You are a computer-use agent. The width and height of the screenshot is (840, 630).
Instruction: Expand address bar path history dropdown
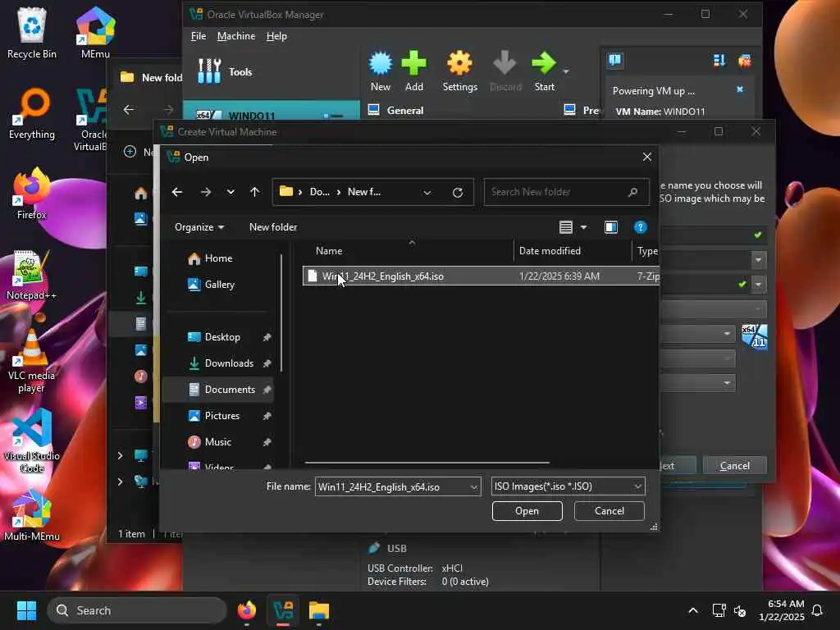(427, 192)
